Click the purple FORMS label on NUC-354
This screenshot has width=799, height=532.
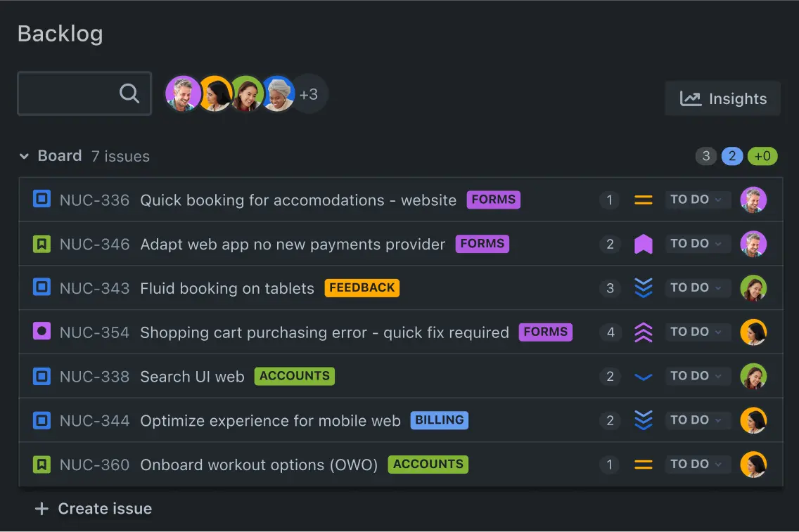(546, 332)
